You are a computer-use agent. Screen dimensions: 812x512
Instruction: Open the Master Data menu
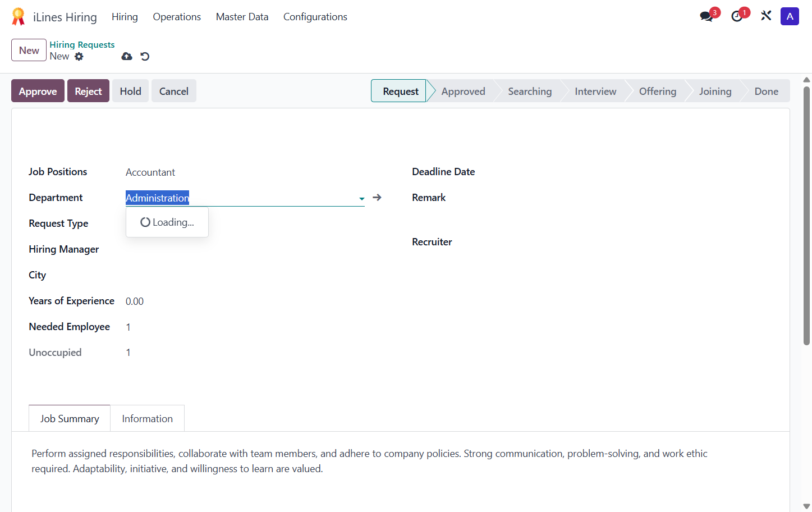[x=242, y=17]
